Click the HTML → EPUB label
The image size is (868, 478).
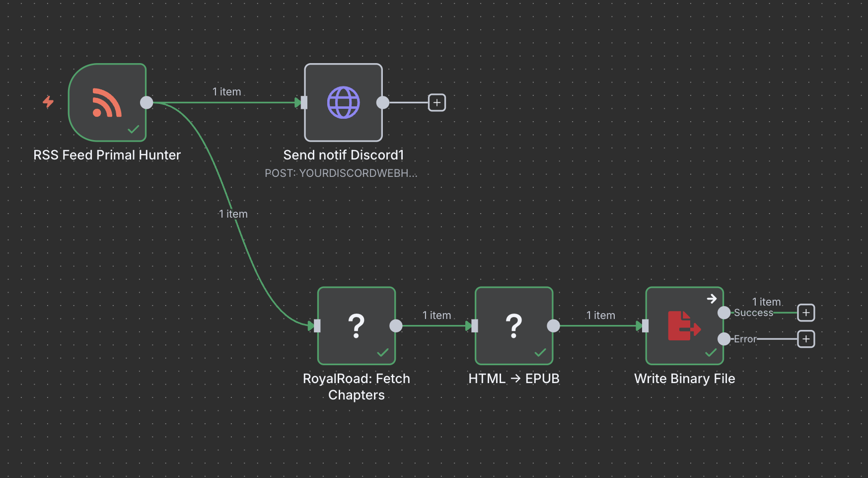coord(514,379)
